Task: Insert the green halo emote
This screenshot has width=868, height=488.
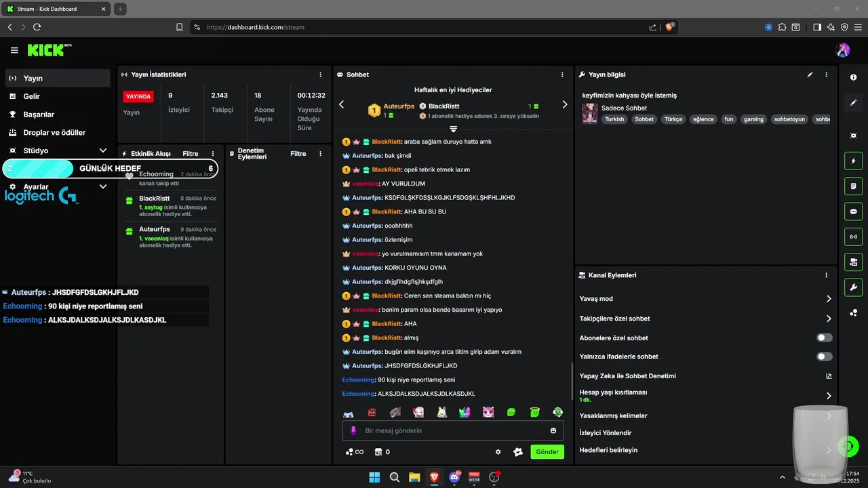Action: tap(535, 412)
